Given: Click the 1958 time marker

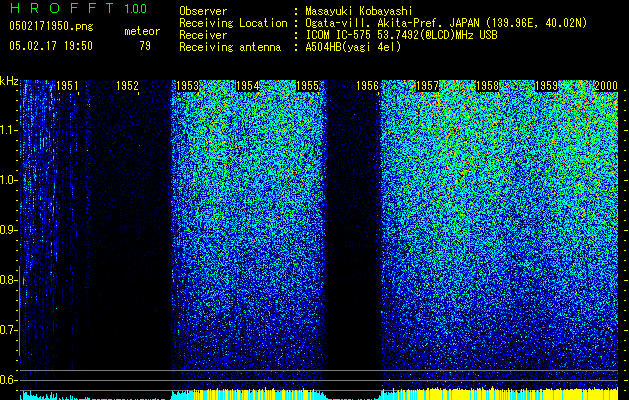Looking at the screenshot, I should pyautogui.click(x=487, y=86).
